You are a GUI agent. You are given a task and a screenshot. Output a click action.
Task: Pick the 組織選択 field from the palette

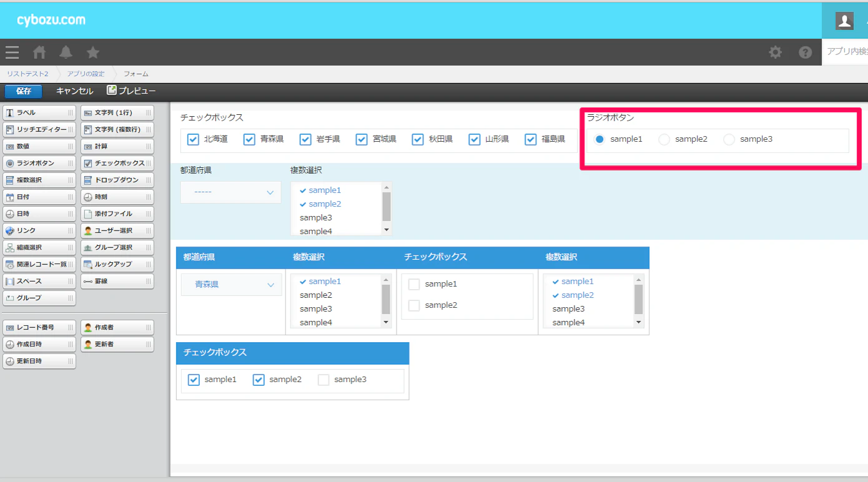(39, 247)
